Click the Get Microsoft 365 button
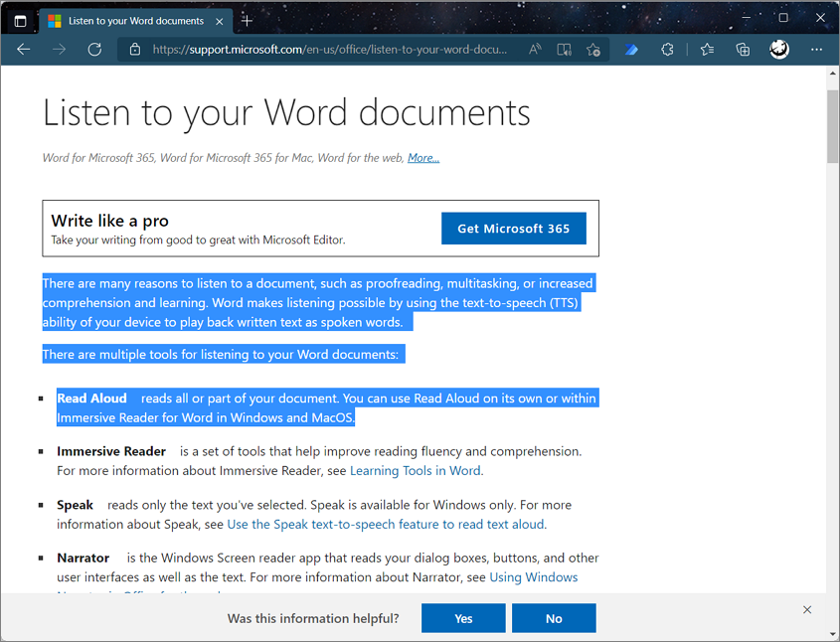Screen dimensions: 840x642 514,228
